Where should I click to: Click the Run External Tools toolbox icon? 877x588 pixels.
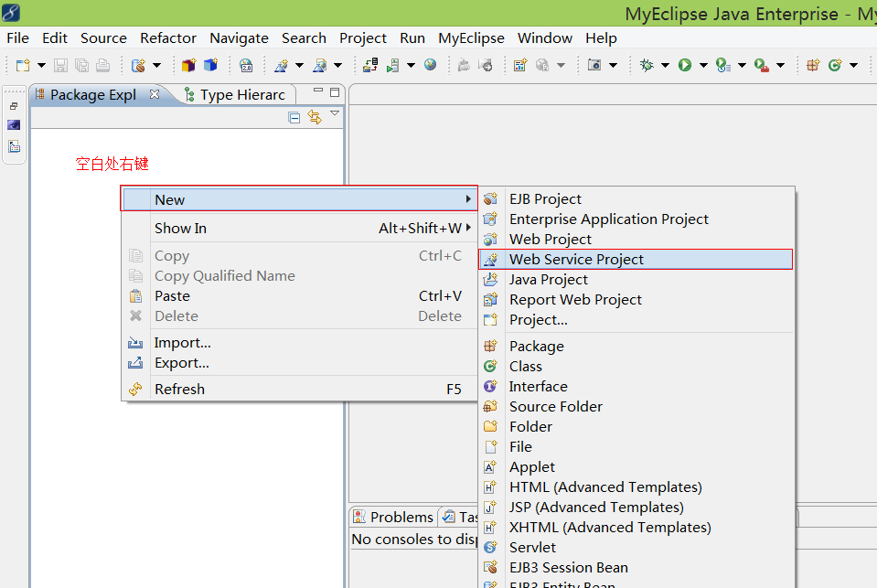762,66
